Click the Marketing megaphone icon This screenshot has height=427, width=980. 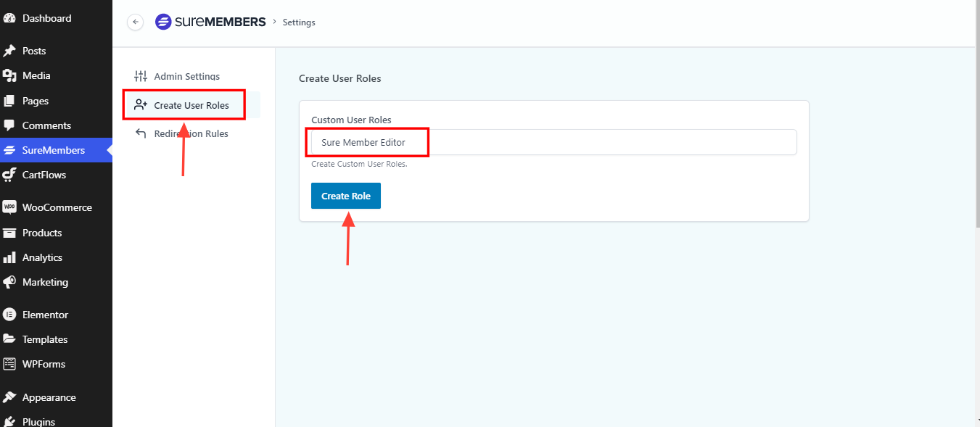click(9, 282)
